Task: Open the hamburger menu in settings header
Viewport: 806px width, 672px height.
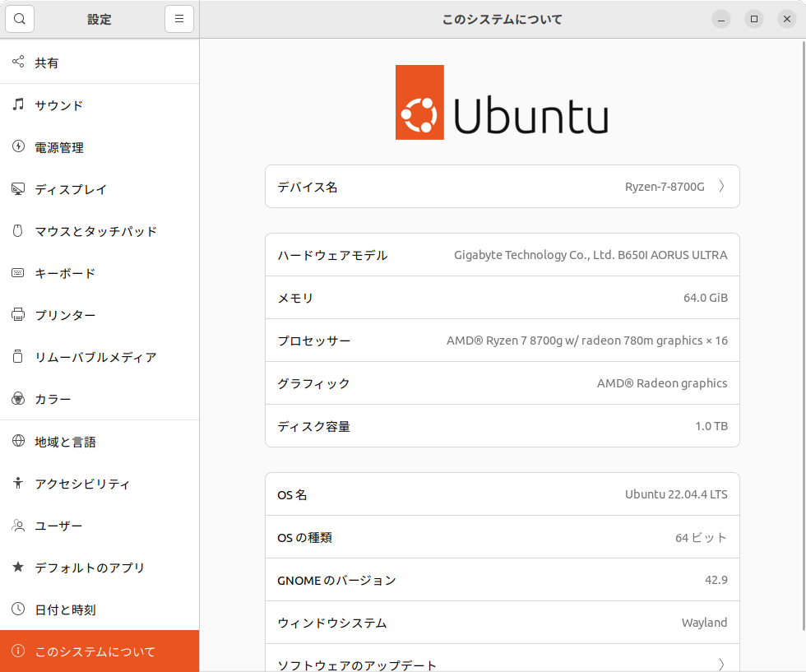Action: pyautogui.click(x=179, y=19)
